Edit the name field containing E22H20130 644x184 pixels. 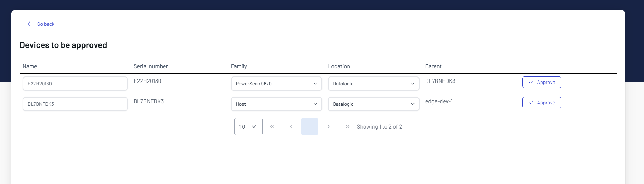pos(75,84)
